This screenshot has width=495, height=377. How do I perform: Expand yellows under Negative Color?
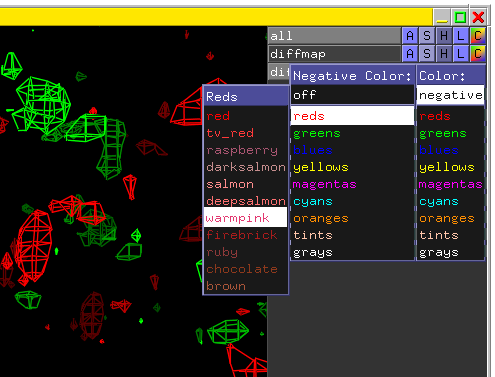[352, 167]
